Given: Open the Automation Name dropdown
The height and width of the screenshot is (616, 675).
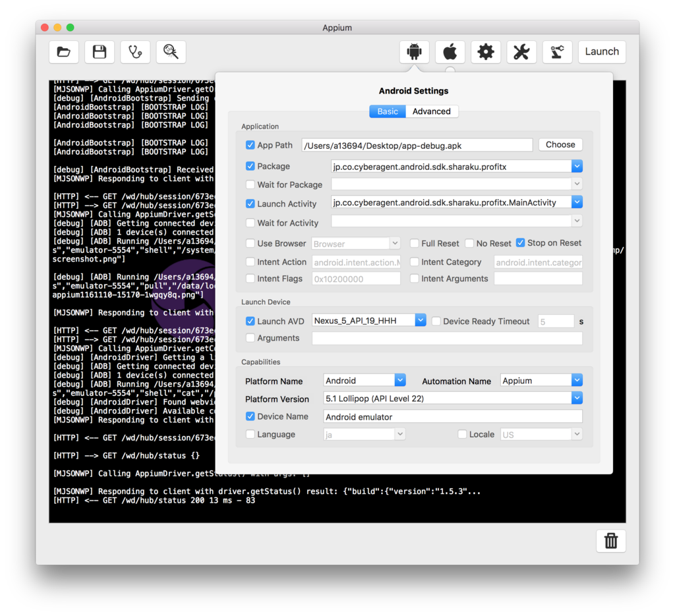Looking at the screenshot, I should 577,380.
